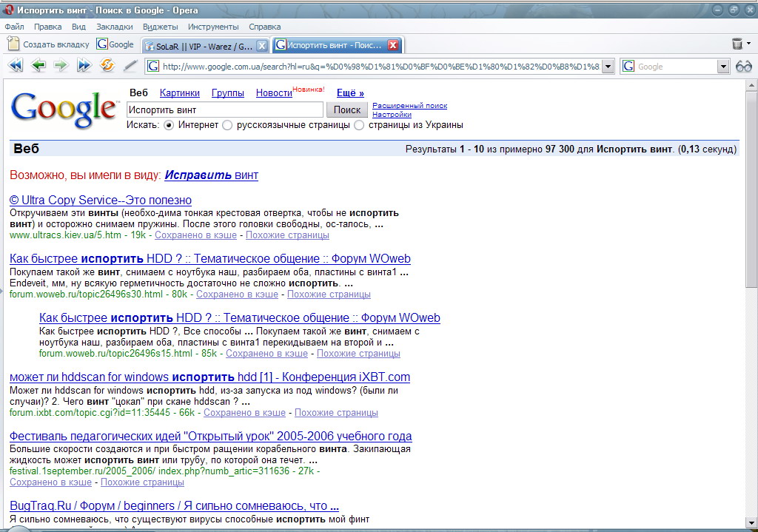The width and height of the screenshot is (758, 532).
Task: Select the русскоязычные страницы radio option
Action: [227, 125]
